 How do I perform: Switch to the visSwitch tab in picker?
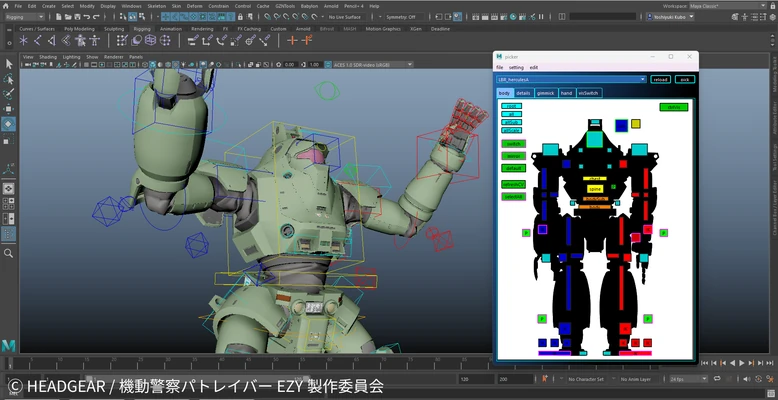click(x=588, y=93)
